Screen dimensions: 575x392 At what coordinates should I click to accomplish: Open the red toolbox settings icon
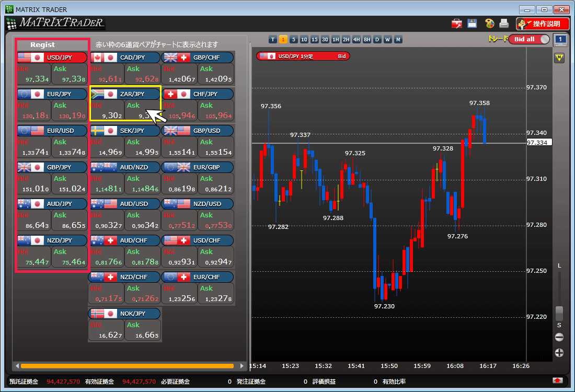pyautogui.click(x=456, y=24)
